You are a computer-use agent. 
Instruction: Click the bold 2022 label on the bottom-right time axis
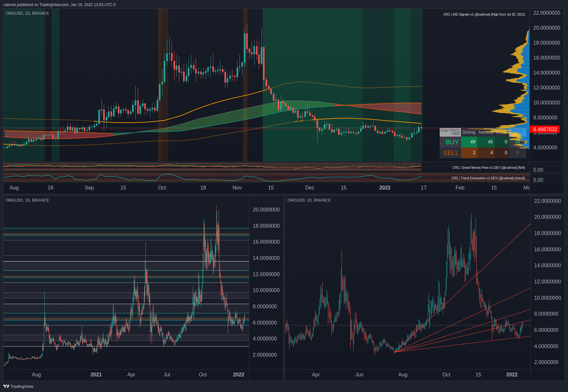pos(512,375)
